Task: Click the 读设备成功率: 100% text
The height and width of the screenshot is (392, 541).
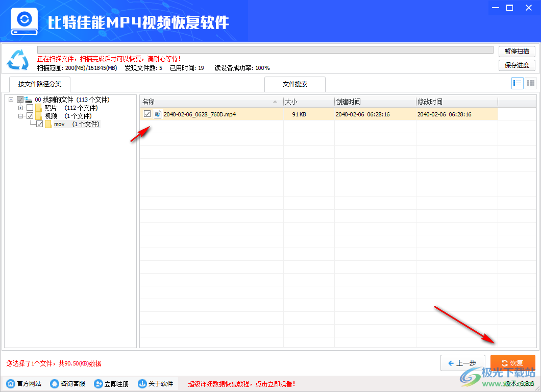Action: pyautogui.click(x=242, y=68)
